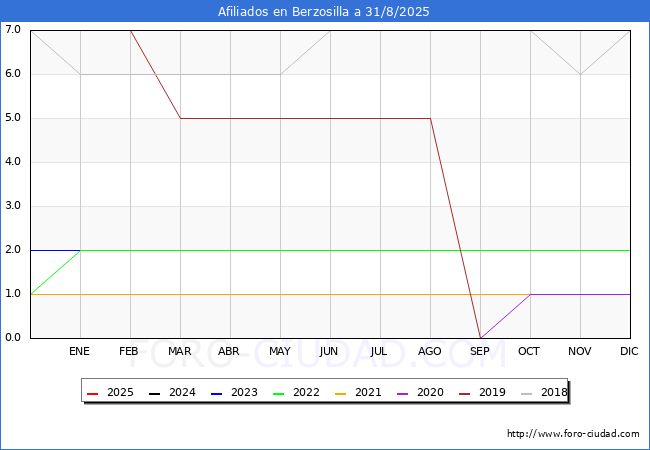
Task: Click the NOV month axis label
Action: click(x=580, y=351)
